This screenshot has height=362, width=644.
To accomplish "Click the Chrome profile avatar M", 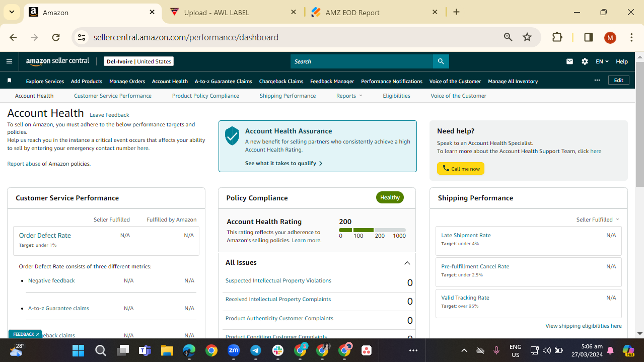I will coord(610,37).
